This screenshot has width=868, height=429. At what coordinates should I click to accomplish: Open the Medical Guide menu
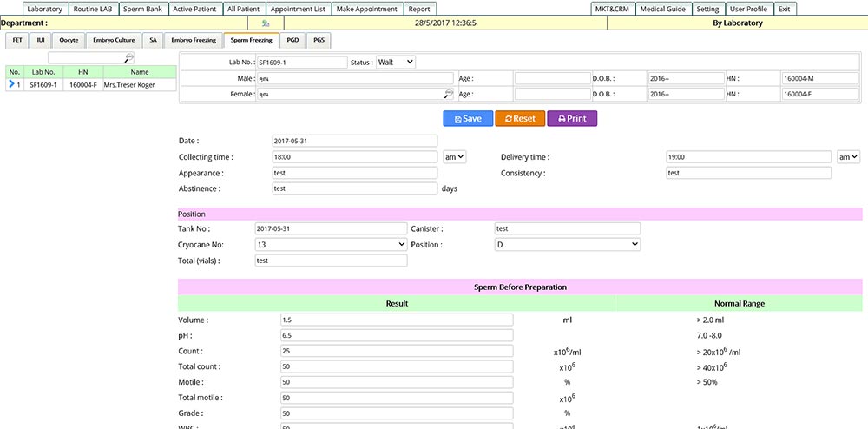click(662, 9)
